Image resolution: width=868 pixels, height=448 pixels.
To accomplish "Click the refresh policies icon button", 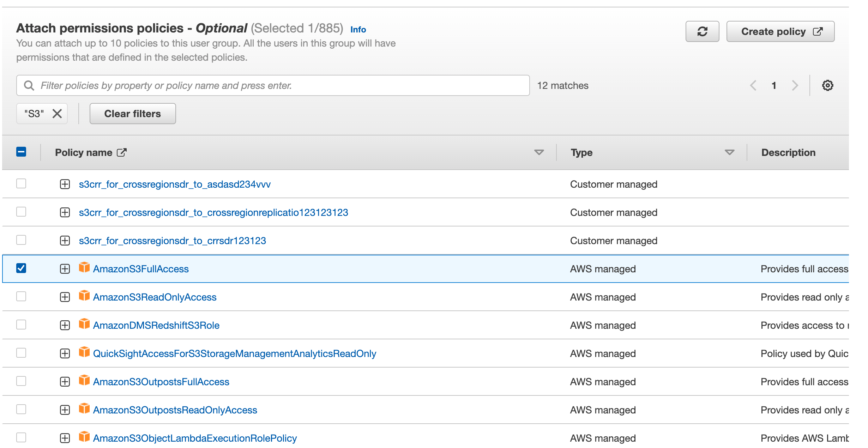I will pyautogui.click(x=702, y=32).
